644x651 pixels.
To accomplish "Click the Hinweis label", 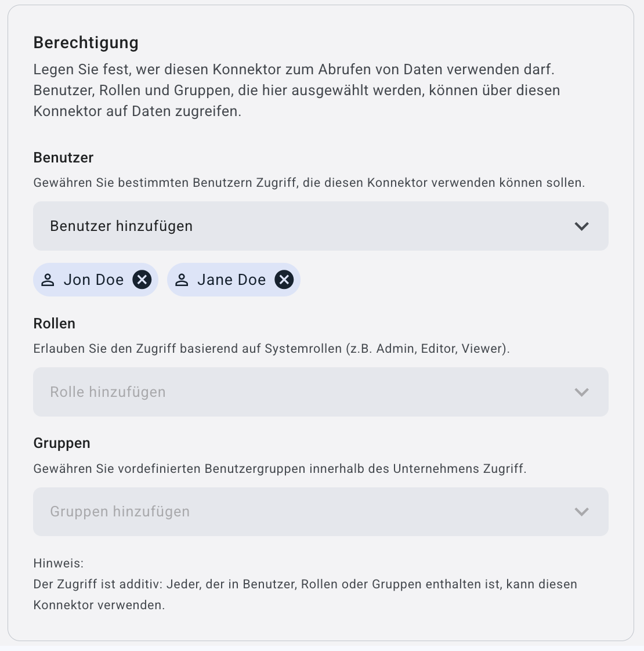I will tap(59, 563).
